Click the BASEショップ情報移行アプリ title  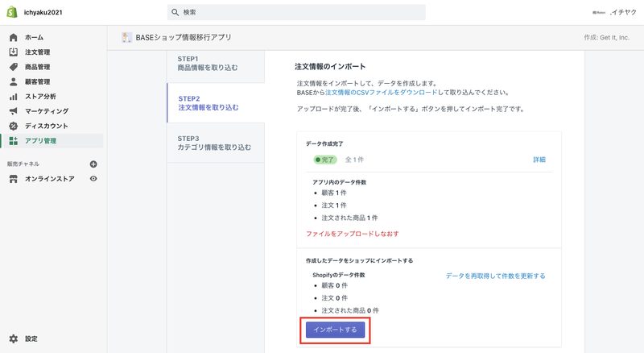(x=184, y=37)
